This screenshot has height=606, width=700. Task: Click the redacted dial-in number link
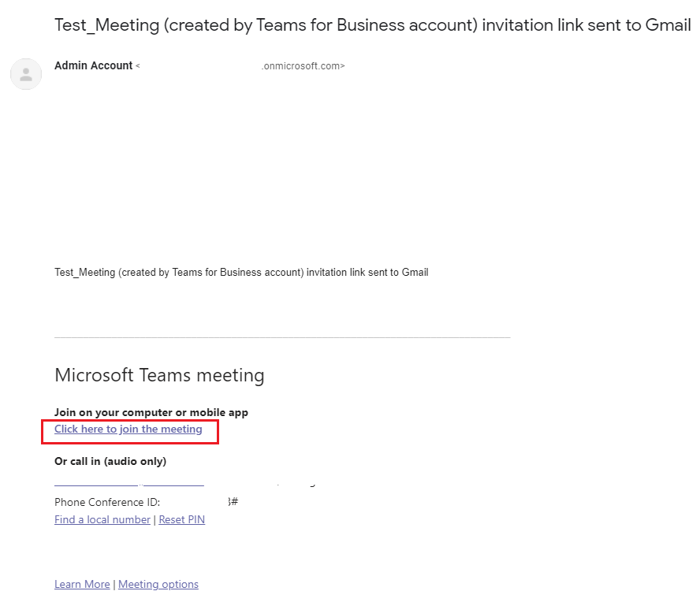(129, 484)
